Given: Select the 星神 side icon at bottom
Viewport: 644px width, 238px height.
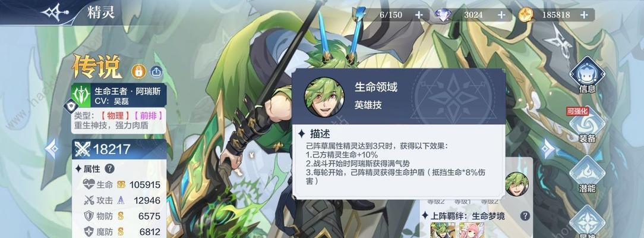Looking at the screenshot, I should [x=587, y=222].
